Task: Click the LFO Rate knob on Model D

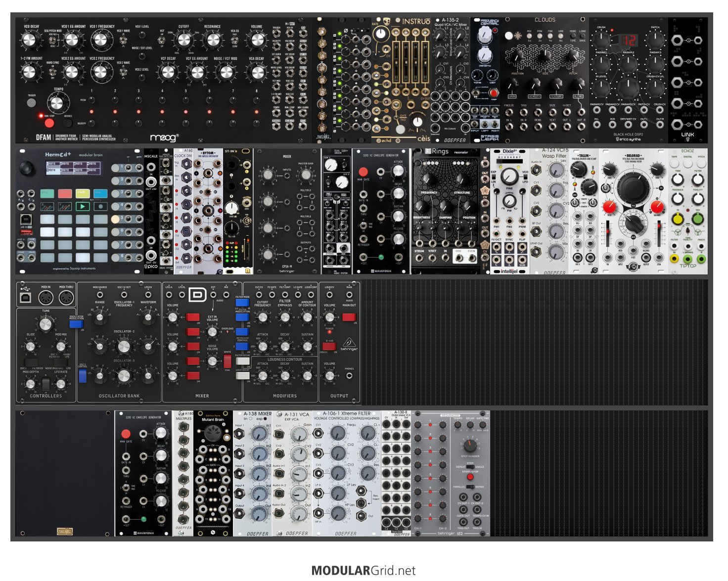Action: [x=60, y=384]
